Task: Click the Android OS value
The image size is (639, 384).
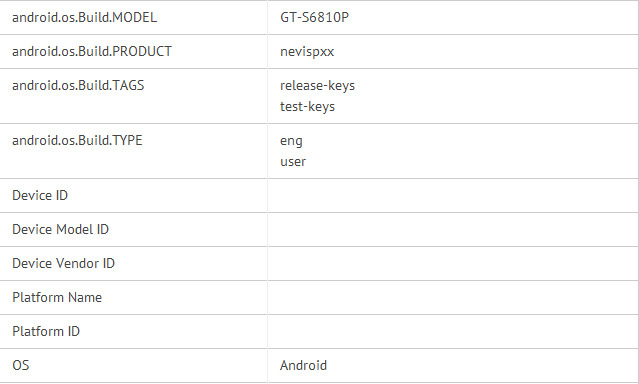Action: pyautogui.click(x=303, y=365)
